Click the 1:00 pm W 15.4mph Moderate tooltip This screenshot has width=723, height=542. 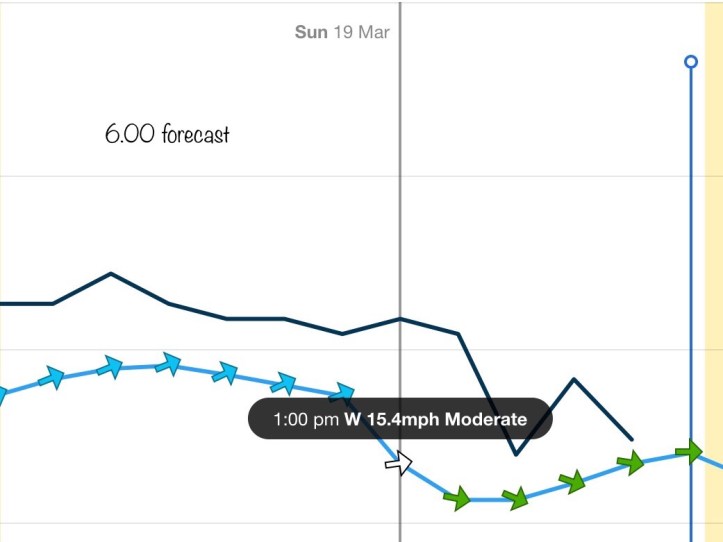tap(400, 420)
